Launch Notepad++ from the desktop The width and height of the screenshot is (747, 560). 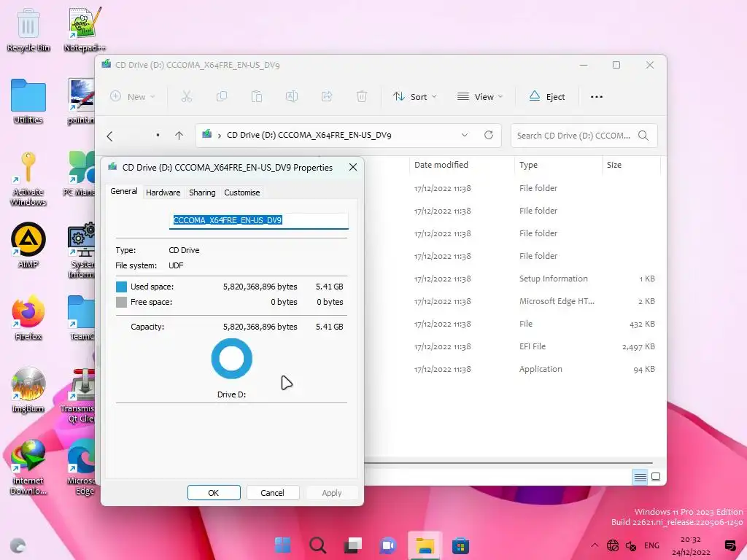(85, 29)
